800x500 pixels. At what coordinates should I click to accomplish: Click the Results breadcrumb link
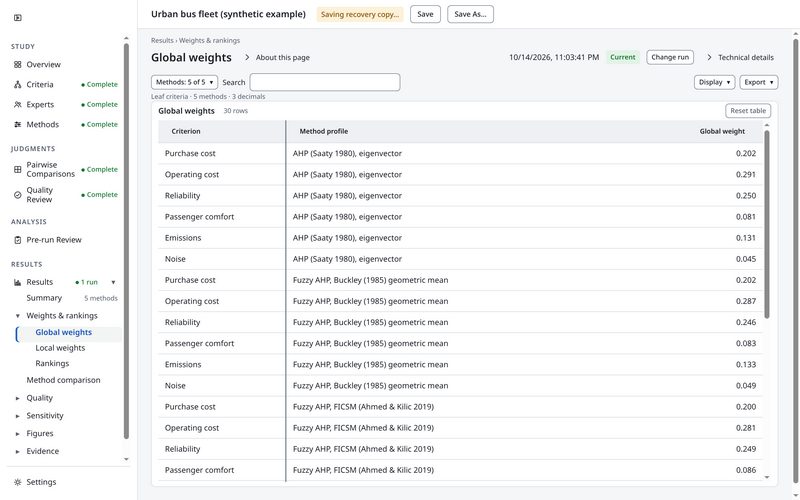point(162,40)
